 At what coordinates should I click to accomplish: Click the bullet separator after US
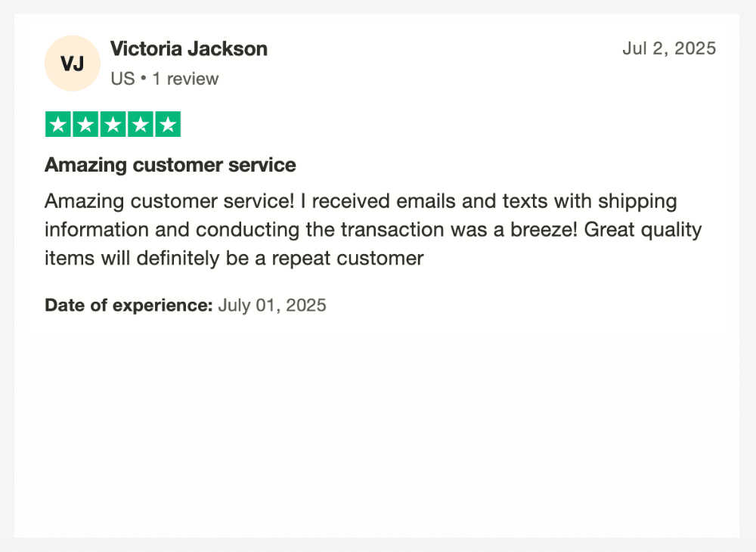click(x=143, y=78)
